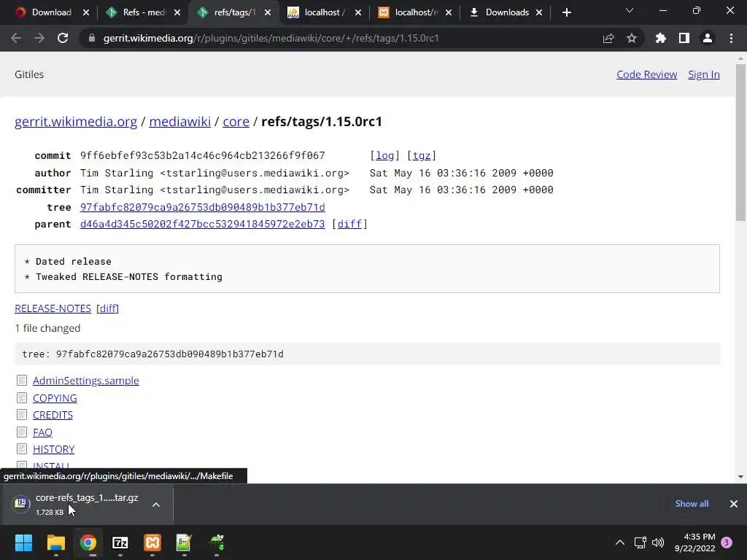Open AdminSettings.sample file
747x560 pixels.
[x=86, y=381]
